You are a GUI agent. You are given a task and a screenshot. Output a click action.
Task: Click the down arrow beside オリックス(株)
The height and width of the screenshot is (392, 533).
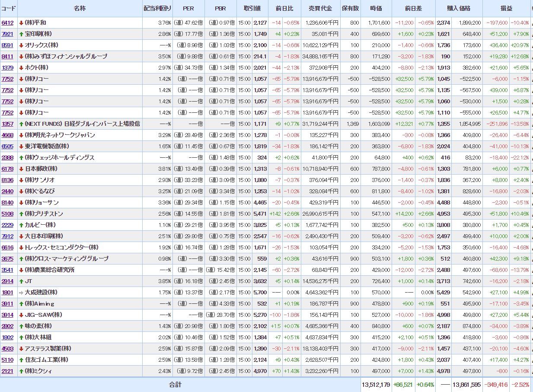pyautogui.click(x=21, y=45)
